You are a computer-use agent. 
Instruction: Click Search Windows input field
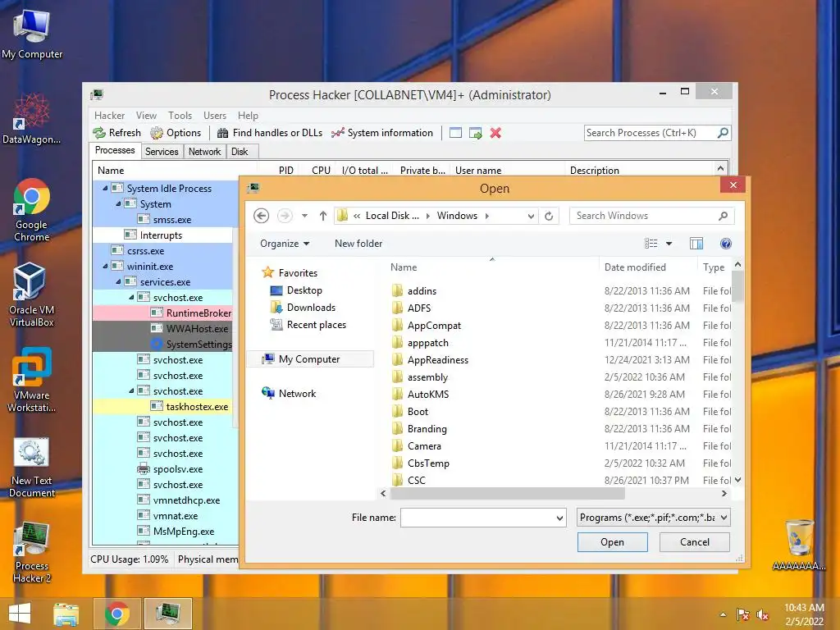(x=646, y=216)
